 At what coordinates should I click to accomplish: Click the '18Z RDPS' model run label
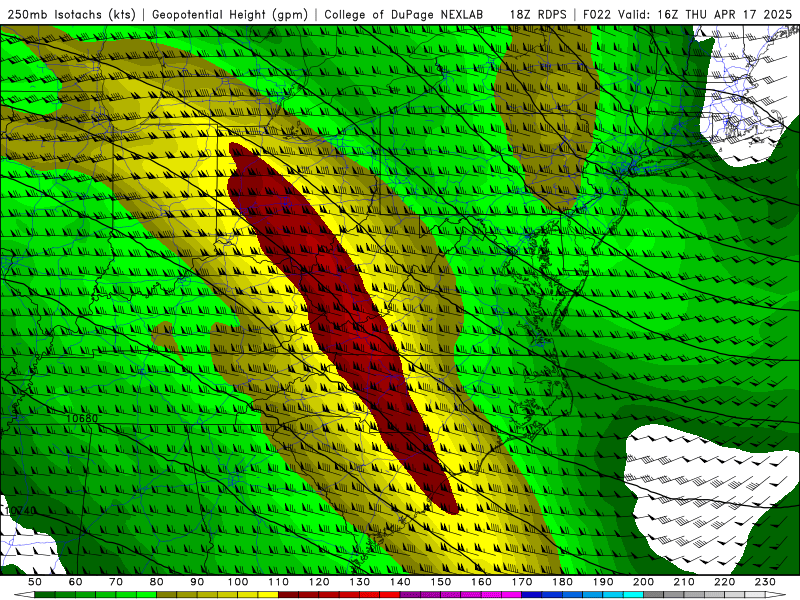tap(538, 14)
